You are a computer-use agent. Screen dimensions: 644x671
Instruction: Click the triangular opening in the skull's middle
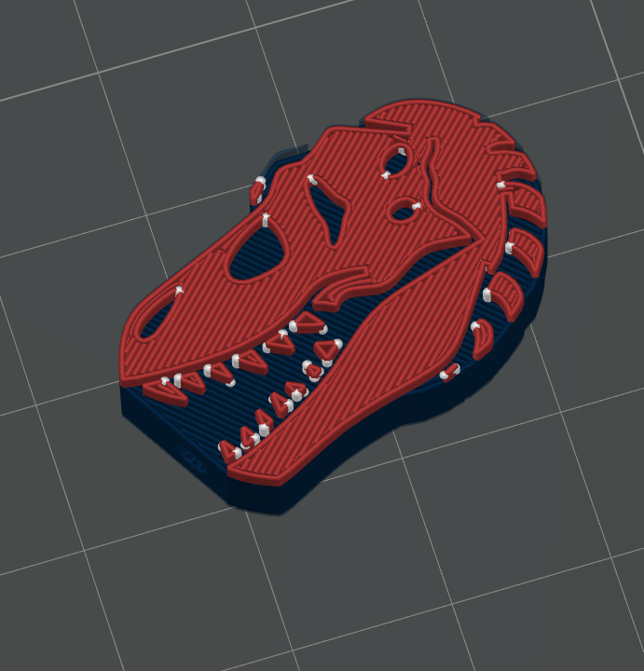click(x=330, y=216)
